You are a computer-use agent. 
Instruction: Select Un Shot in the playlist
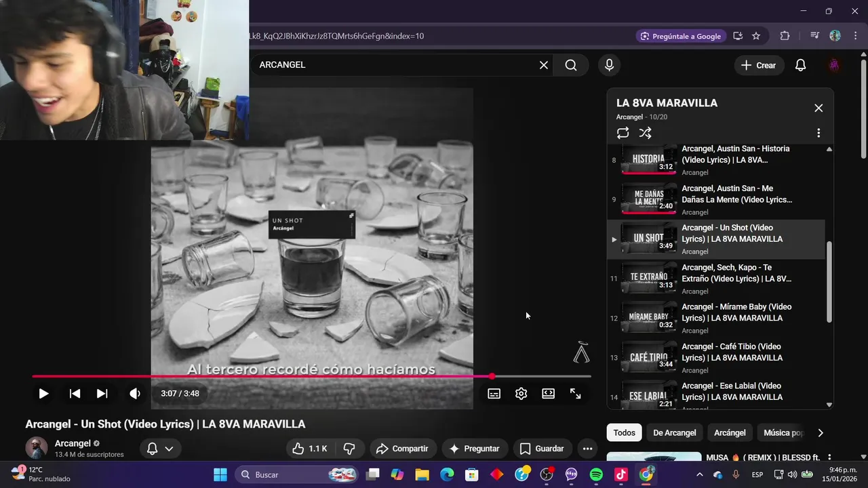tap(715, 239)
